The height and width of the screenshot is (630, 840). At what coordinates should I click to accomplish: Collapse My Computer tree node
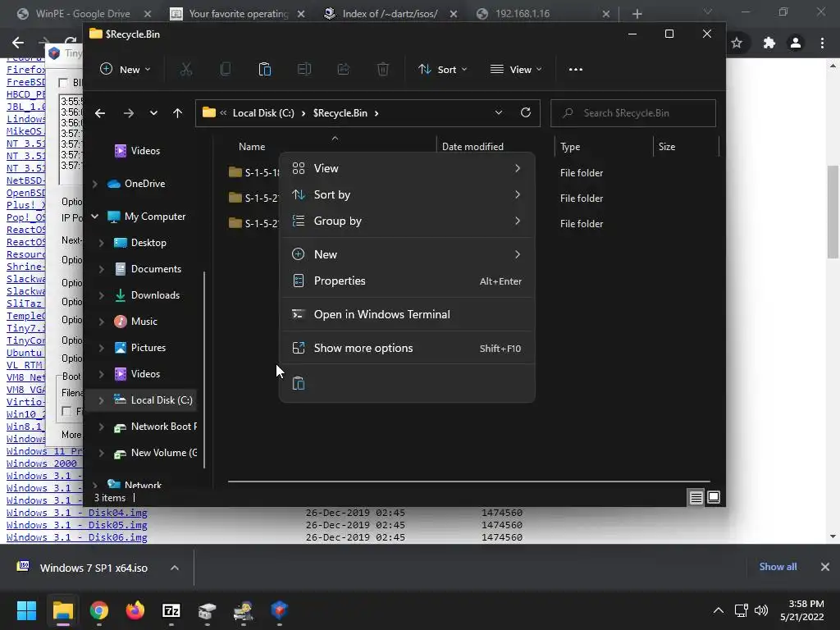tap(95, 217)
